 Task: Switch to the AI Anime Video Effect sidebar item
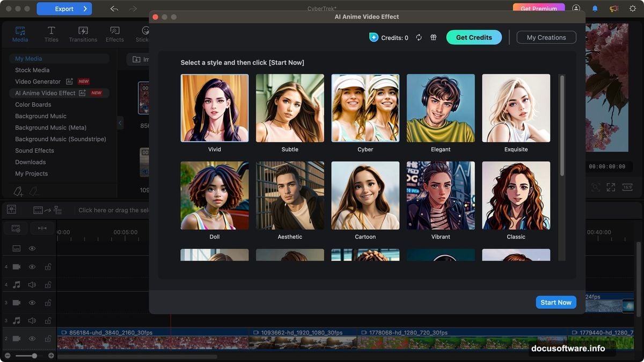pyautogui.click(x=46, y=92)
